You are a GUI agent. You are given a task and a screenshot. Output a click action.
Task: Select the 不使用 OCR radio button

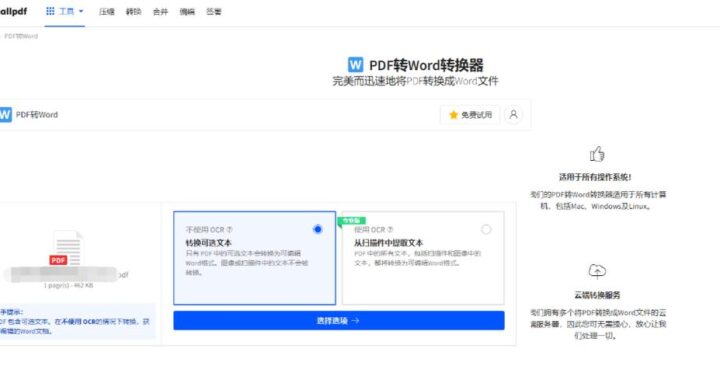317,229
